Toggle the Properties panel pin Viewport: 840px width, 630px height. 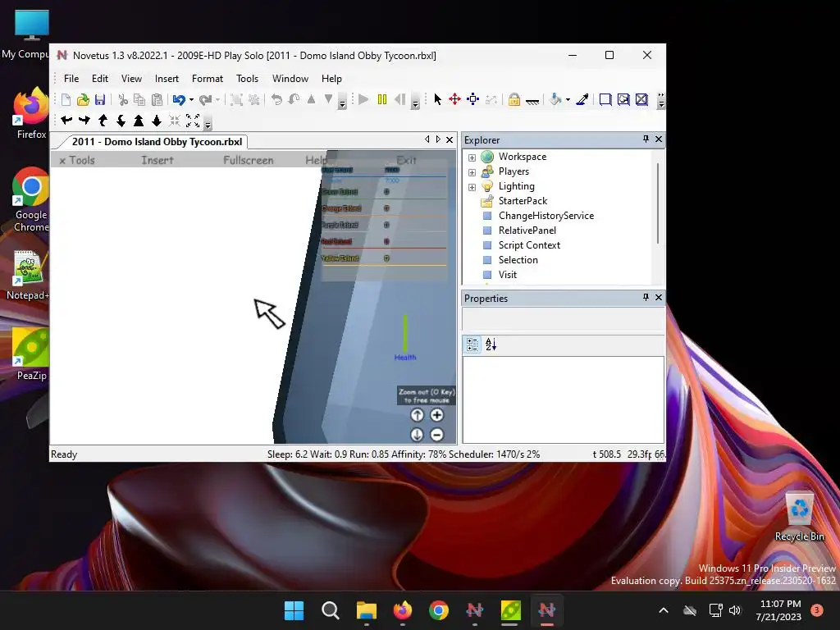click(646, 297)
